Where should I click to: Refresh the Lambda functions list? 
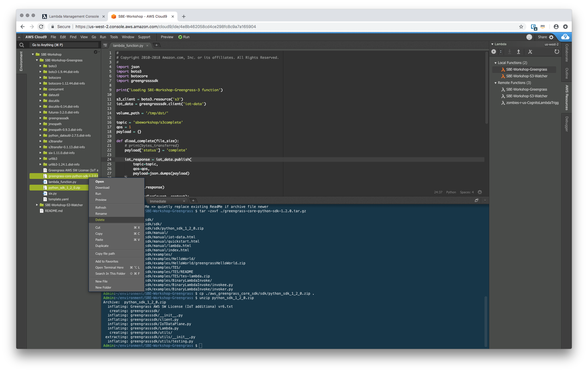coord(556,52)
